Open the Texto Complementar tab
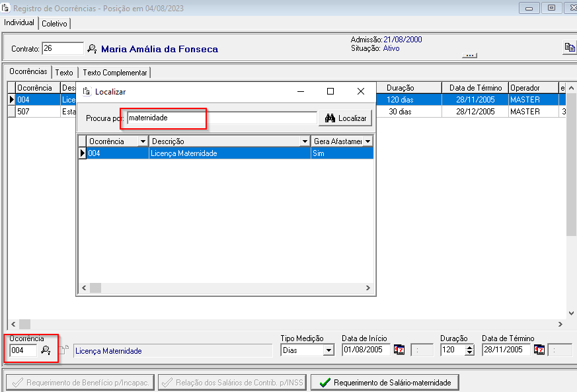Viewport: 577px width, 392px height. click(x=115, y=72)
